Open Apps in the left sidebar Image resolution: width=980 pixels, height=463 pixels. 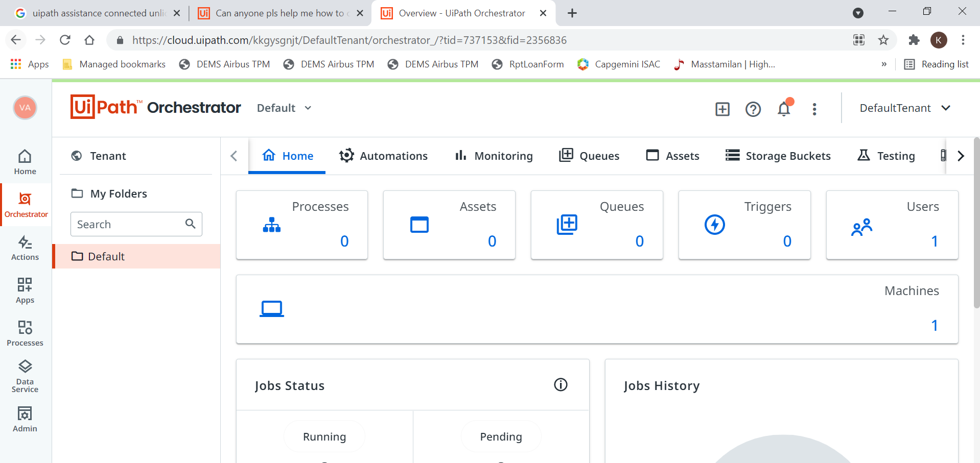point(25,290)
